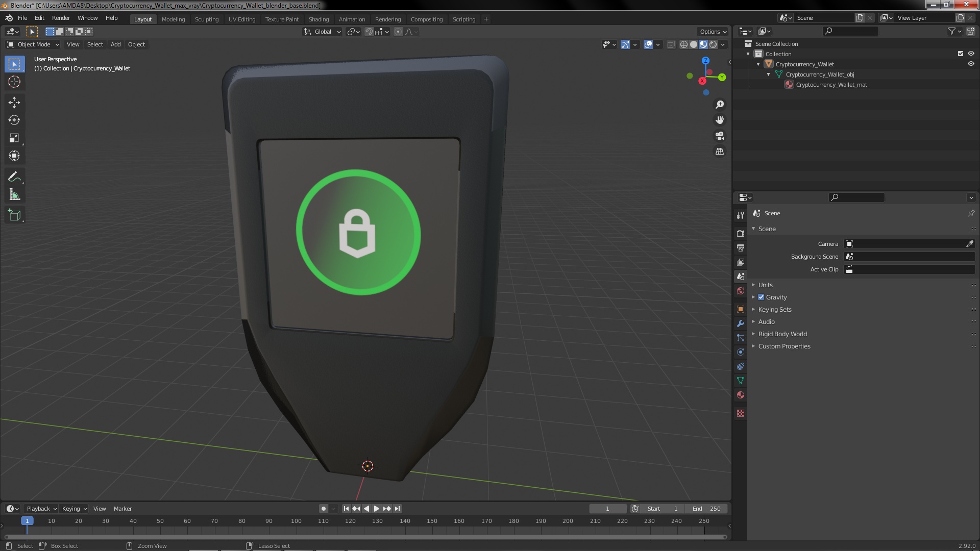
Task: Switch to the Shading workspace tab
Action: tap(318, 19)
